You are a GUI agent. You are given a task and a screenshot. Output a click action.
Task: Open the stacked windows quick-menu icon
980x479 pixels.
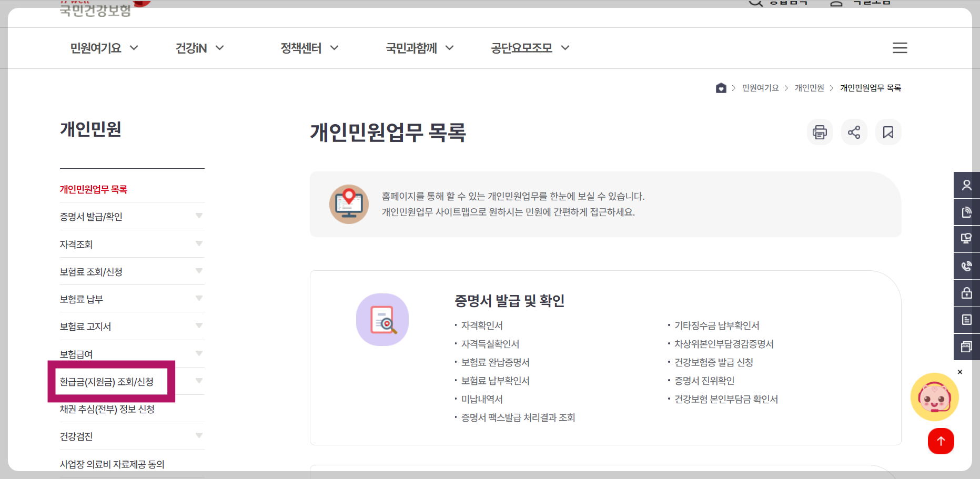[x=967, y=346]
